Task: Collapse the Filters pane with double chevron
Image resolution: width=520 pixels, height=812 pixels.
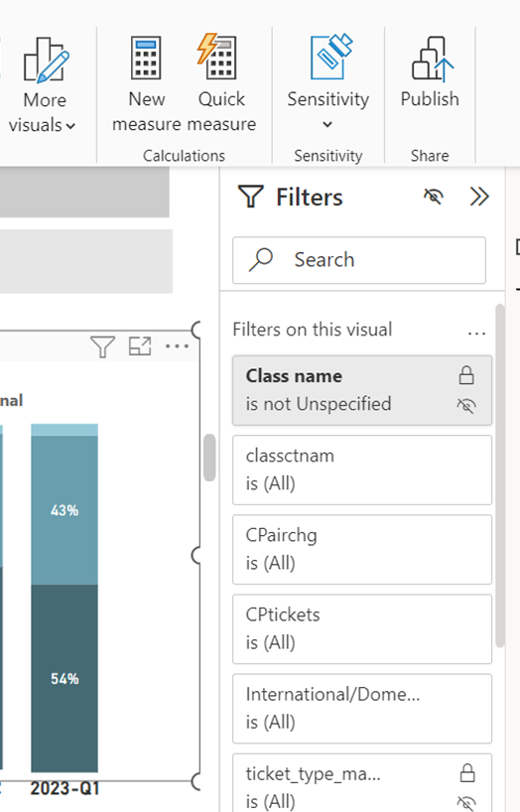Action: (479, 197)
